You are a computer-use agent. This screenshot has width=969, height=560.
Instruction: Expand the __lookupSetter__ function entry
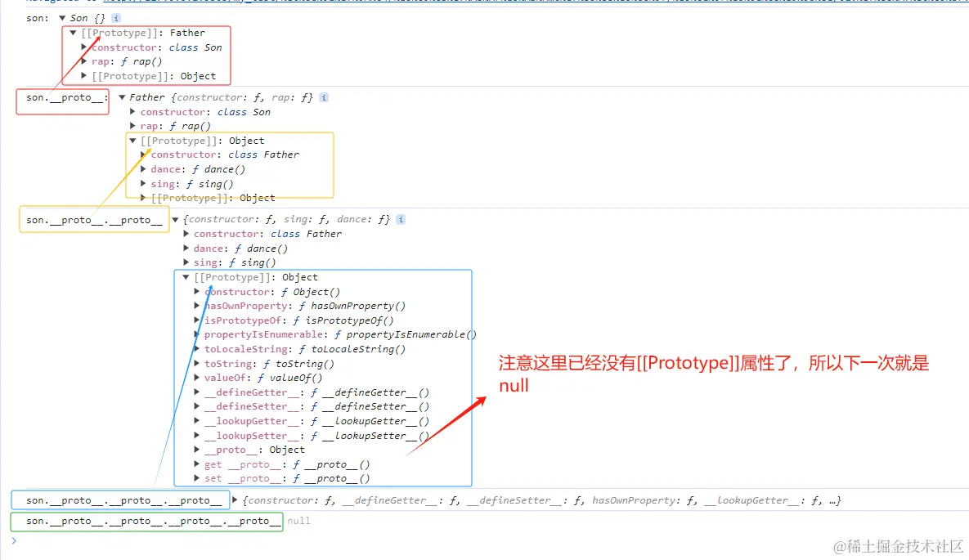196,435
